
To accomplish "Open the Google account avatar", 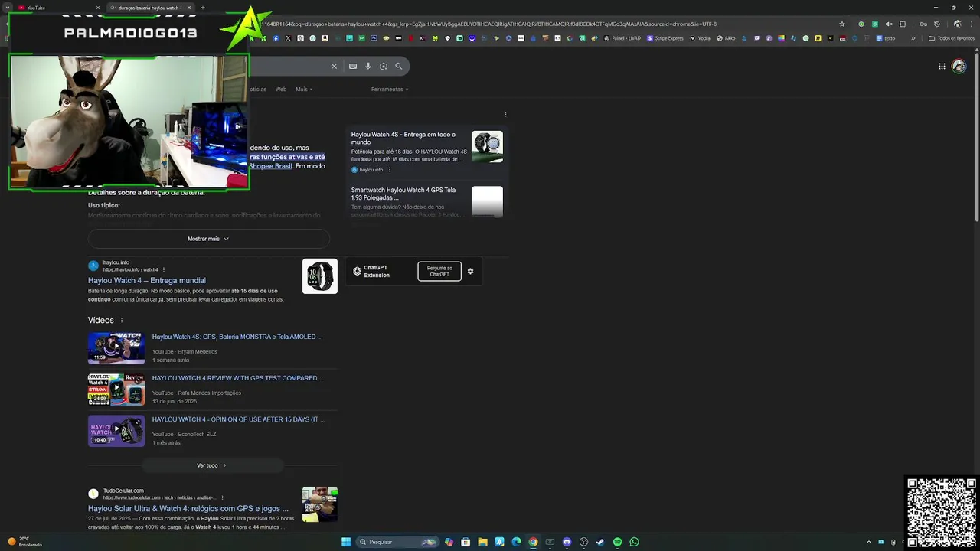I will coord(959,67).
